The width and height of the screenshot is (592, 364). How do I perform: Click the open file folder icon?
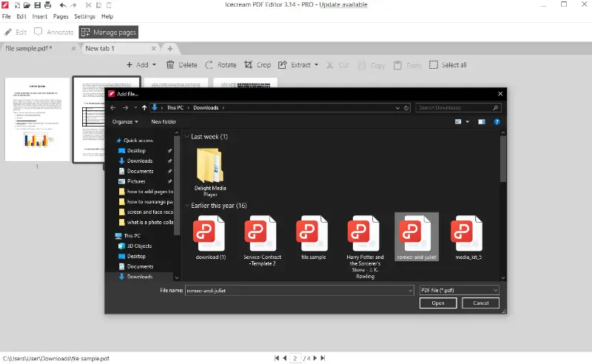(27, 5)
